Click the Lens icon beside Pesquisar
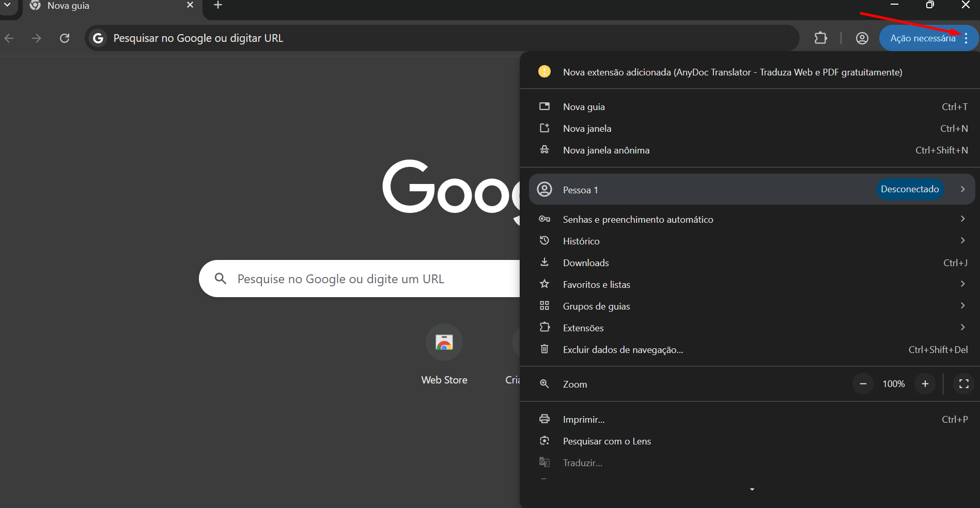Image resolution: width=980 pixels, height=508 pixels. coord(545,440)
